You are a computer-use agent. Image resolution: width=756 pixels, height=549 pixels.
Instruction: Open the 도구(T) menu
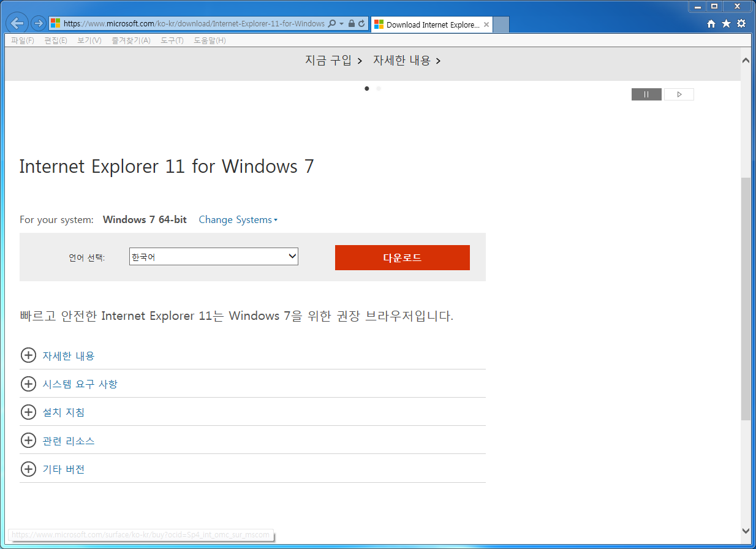click(172, 40)
